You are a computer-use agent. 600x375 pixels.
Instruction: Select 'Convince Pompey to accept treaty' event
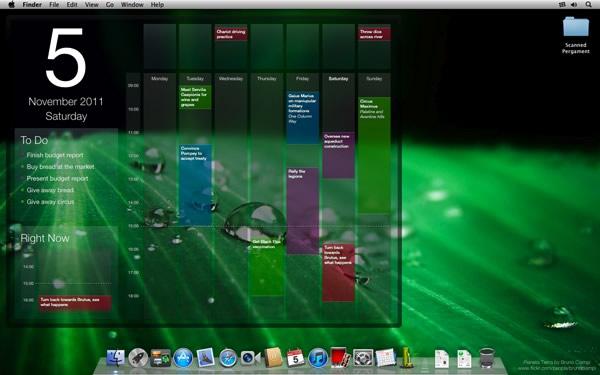click(x=195, y=185)
